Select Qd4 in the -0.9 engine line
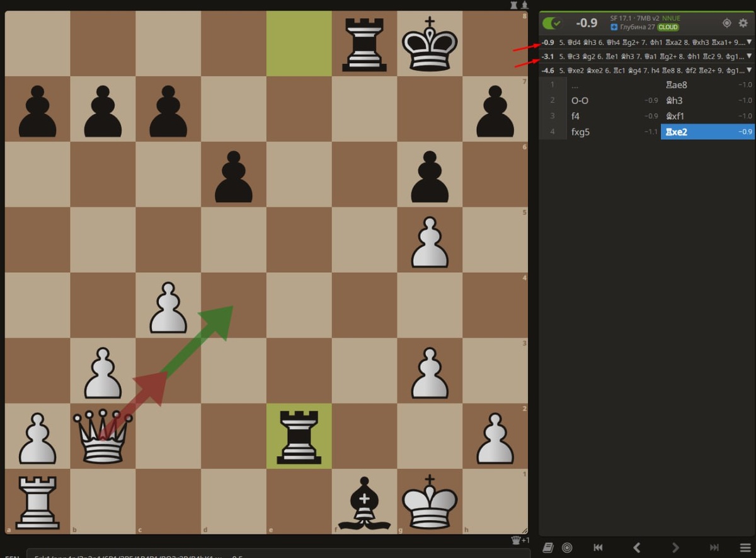 pyautogui.click(x=574, y=43)
